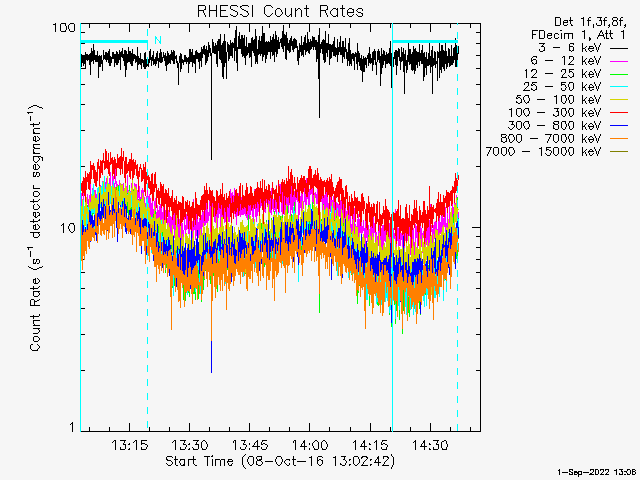Click the cyan 'N' night flag marker
The height and width of the screenshot is (480, 640).
tap(158, 40)
